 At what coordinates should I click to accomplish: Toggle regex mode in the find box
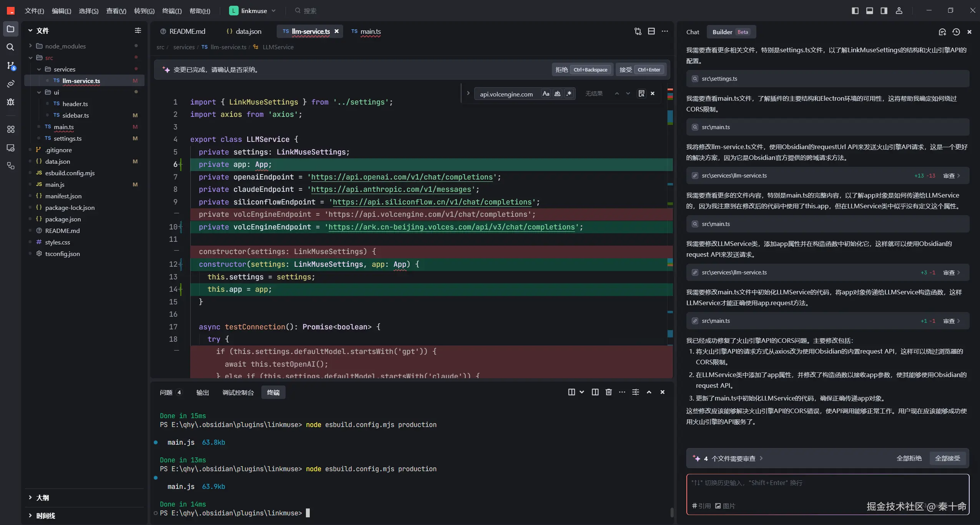(x=569, y=93)
